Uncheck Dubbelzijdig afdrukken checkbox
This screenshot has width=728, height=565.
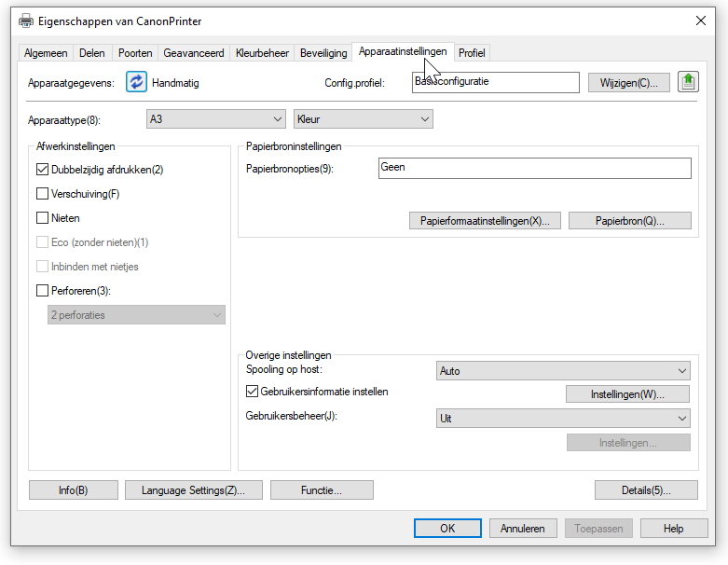(42, 170)
